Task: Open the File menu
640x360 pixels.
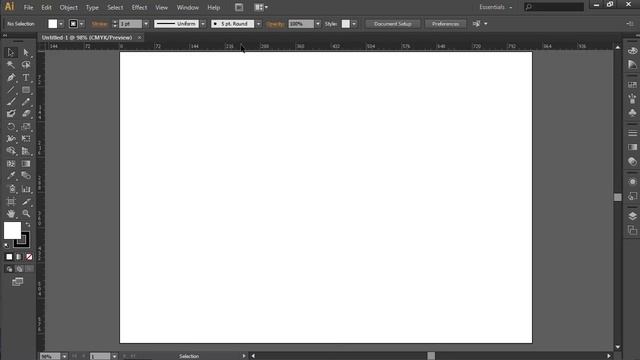Action: (x=28, y=7)
